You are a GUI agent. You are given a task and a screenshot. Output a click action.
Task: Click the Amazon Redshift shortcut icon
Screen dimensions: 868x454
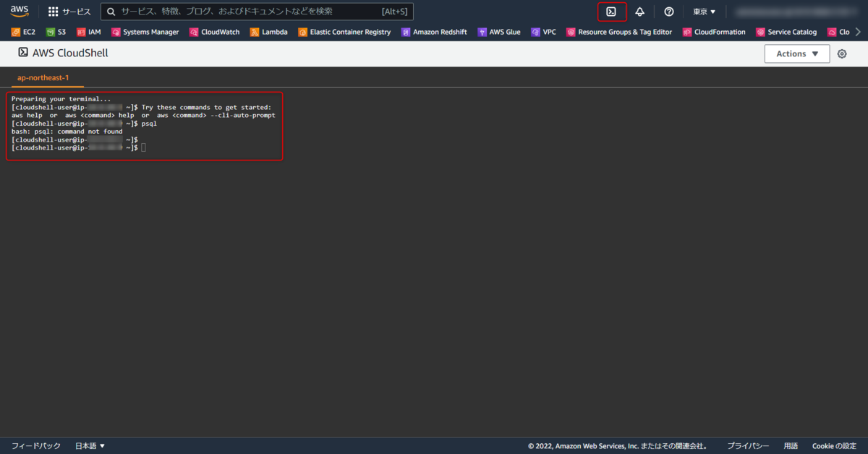[x=406, y=32]
